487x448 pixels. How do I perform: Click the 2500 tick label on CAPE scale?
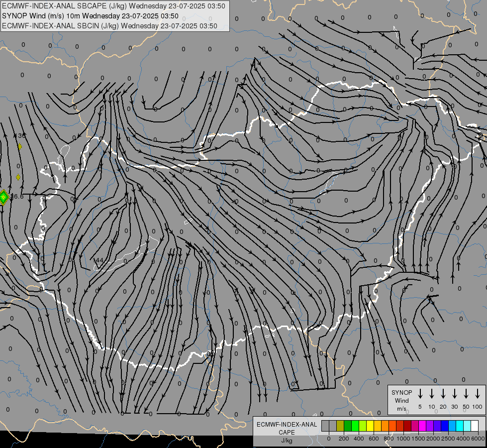pyautogui.click(x=448, y=439)
